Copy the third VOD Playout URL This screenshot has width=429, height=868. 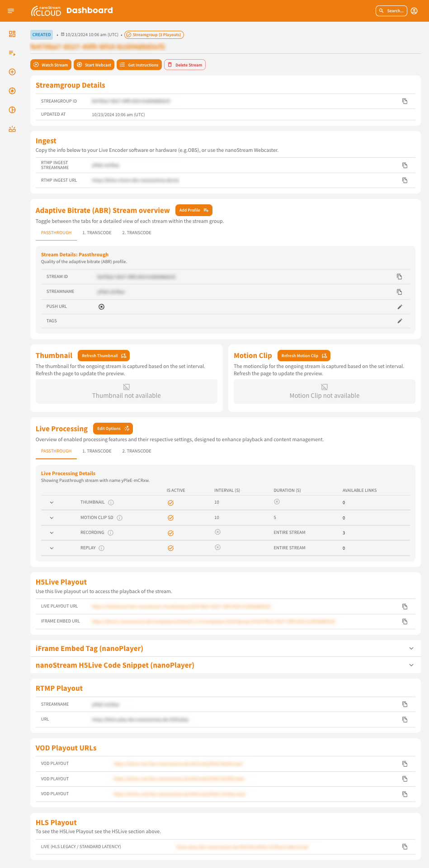(x=405, y=794)
